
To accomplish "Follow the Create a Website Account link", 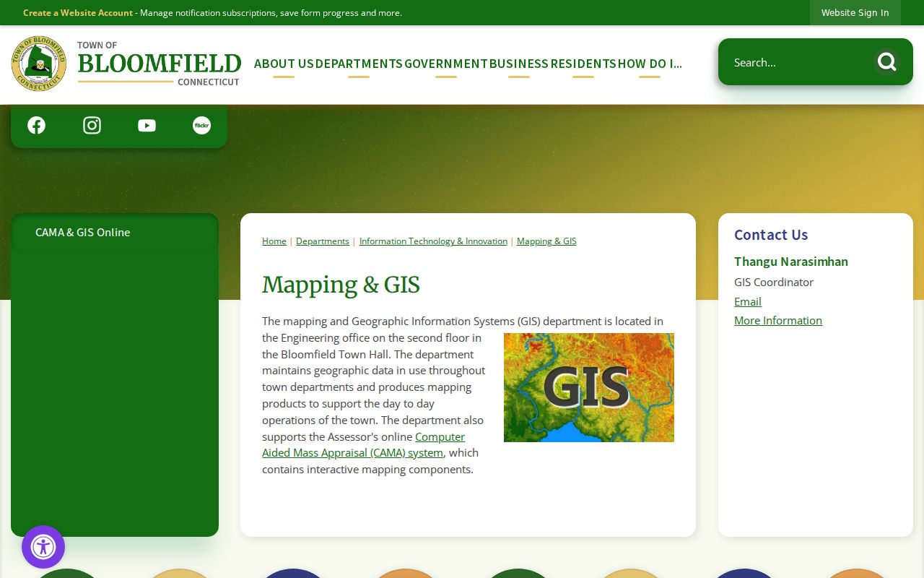I will click(x=78, y=13).
